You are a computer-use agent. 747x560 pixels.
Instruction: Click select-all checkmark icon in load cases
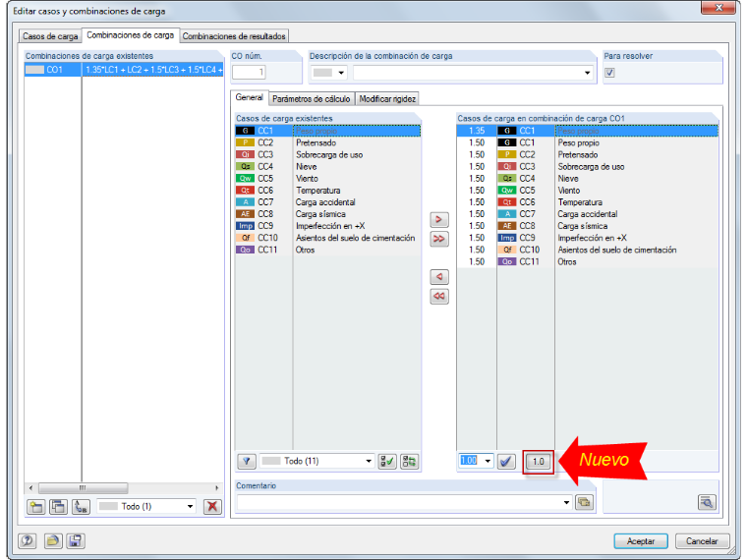coord(387,461)
